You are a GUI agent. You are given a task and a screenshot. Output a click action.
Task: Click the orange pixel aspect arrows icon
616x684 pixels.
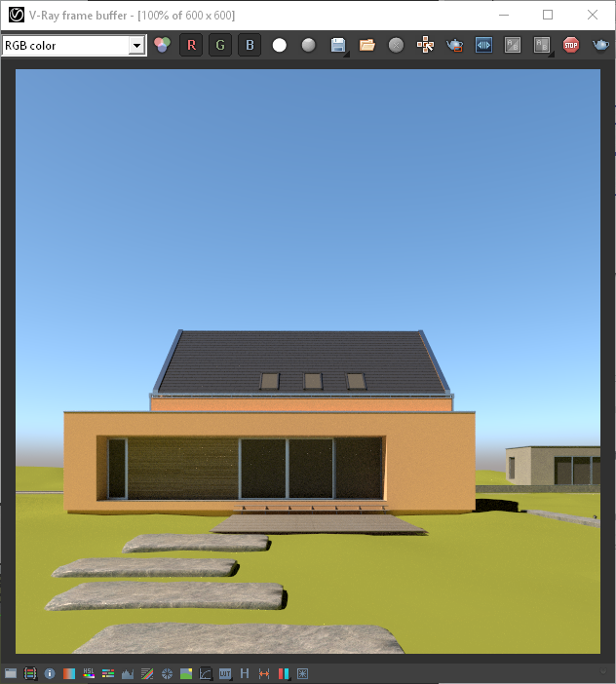click(264, 673)
